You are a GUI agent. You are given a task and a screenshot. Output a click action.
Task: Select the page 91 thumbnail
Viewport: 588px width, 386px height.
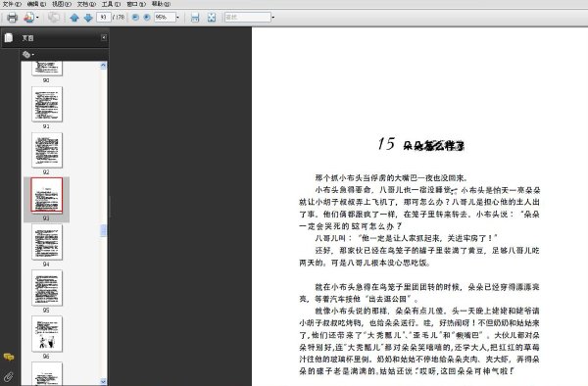click(47, 104)
